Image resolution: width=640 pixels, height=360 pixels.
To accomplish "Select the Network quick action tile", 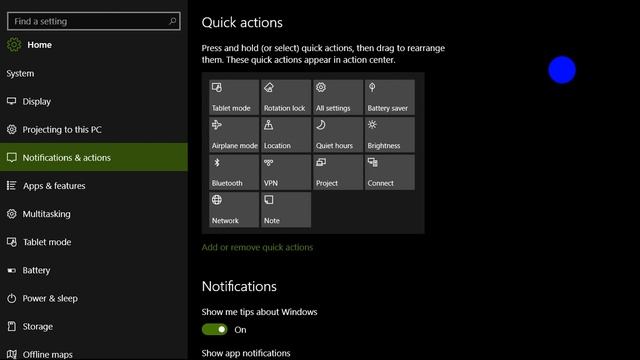I will coord(234,210).
